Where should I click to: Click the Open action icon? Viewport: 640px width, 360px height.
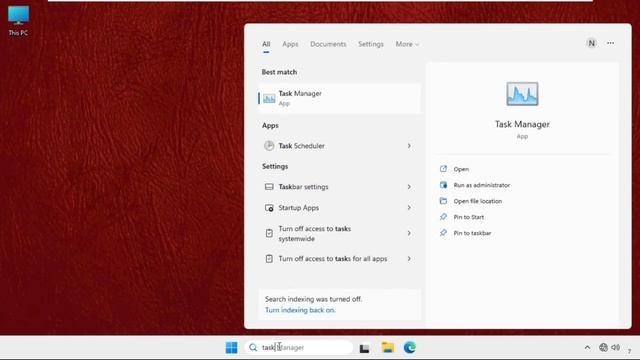click(443, 169)
